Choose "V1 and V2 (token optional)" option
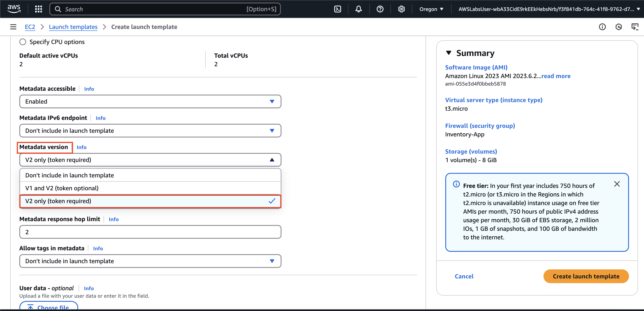 click(x=150, y=188)
